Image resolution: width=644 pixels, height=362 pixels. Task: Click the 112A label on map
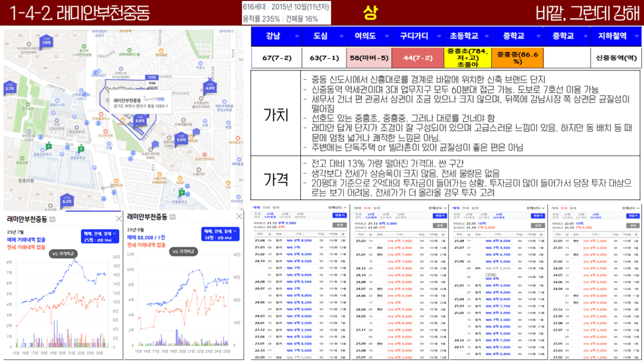point(151,83)
